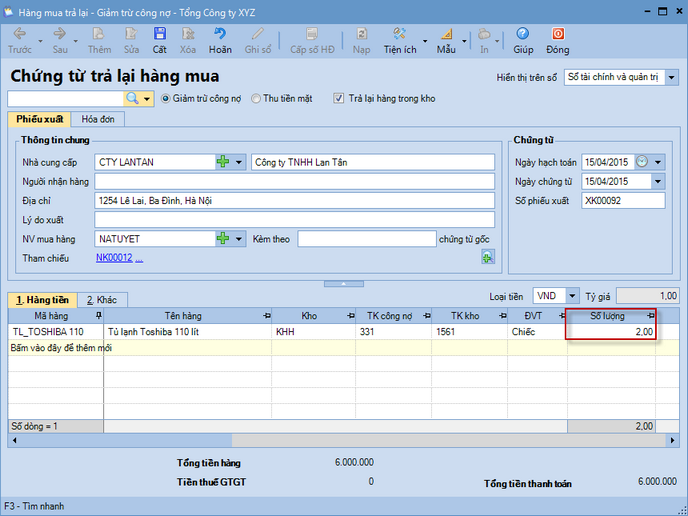Click the add reference document icon near Tham chiếu
Screen dimensions: 688x516
pos(488,257)
